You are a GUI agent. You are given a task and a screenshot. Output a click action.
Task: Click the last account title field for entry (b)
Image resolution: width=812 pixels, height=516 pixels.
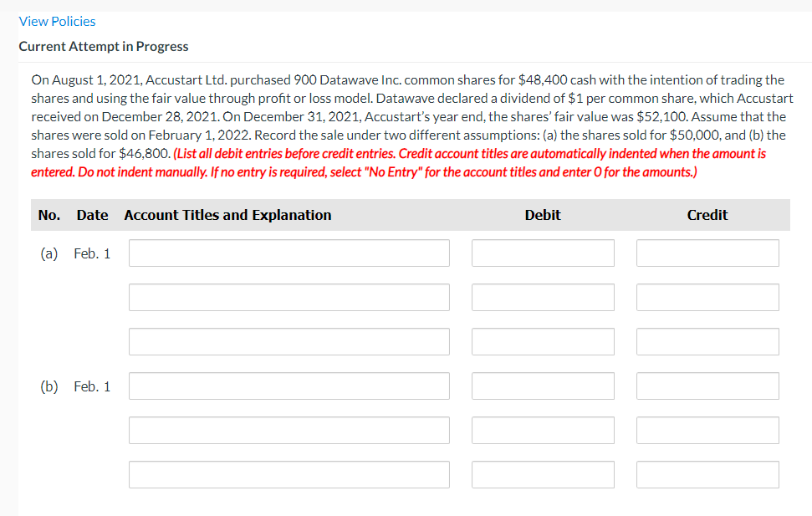click(289, 474)
